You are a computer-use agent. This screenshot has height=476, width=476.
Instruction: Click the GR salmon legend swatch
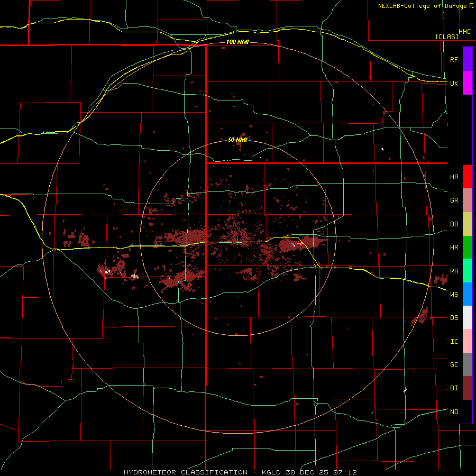pyautogui.click(x=467, y=200)
